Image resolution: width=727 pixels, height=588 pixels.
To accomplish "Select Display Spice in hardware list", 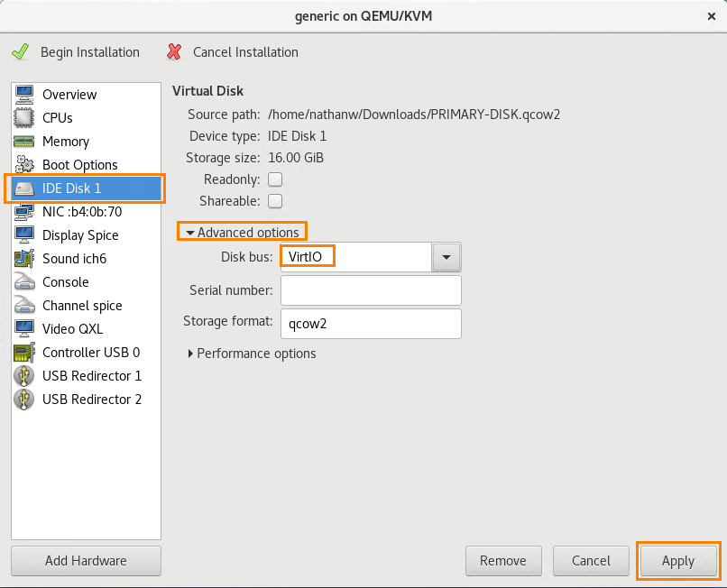I will click(80, 235).
